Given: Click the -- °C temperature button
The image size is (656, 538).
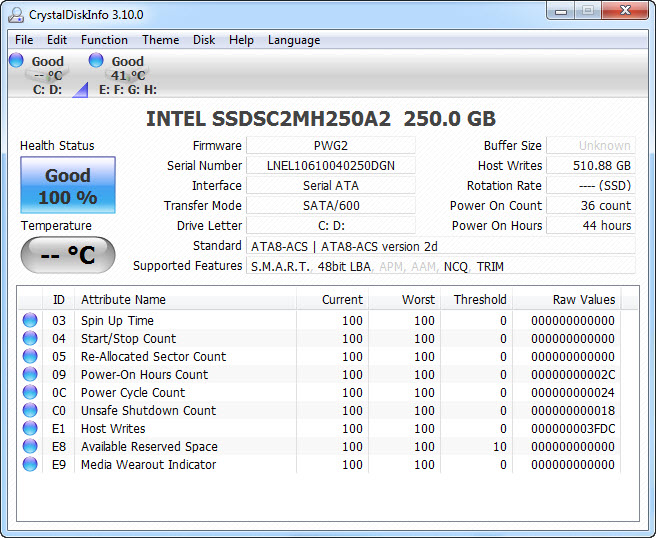Looking at the screenshot, I should (x=68, y=255).
